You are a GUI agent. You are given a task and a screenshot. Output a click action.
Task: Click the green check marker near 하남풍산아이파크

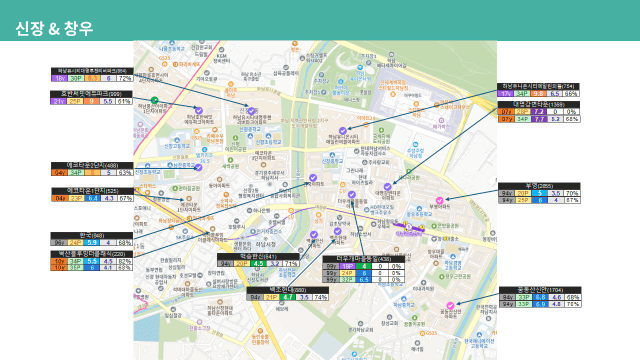154,100
